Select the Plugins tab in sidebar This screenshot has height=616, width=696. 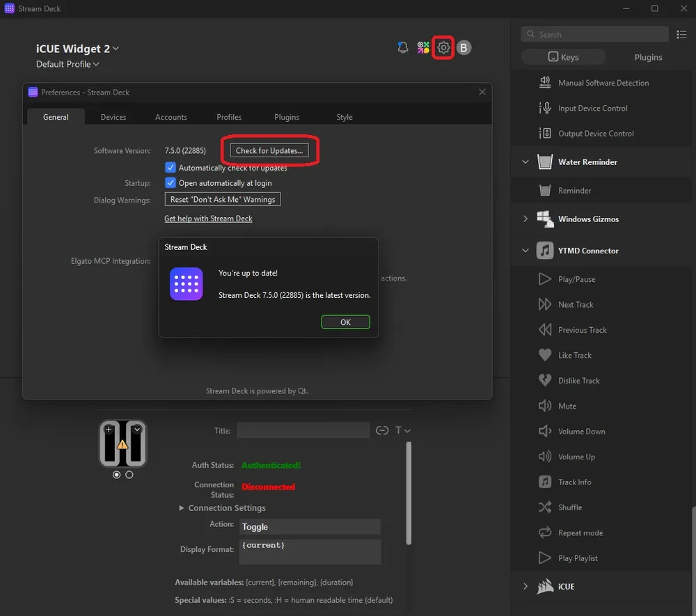click(648, 57)
